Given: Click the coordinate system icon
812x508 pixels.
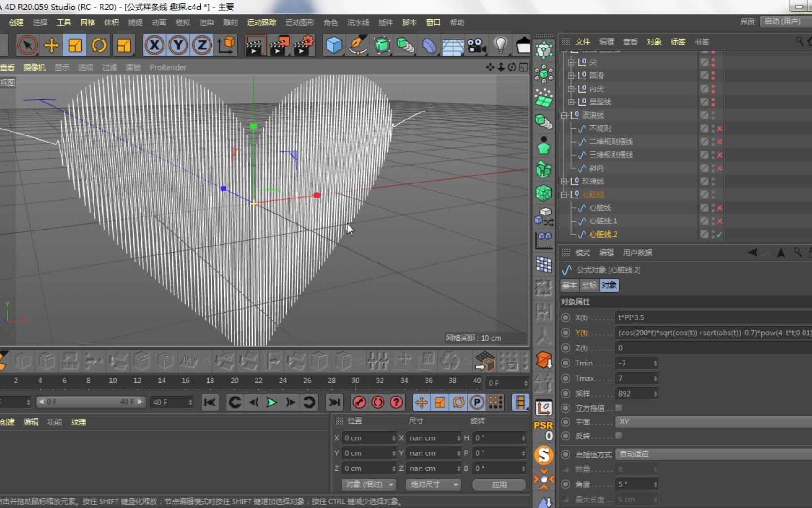Looking at the screenshot, I should pyautogui.click(x=226, y=46).
